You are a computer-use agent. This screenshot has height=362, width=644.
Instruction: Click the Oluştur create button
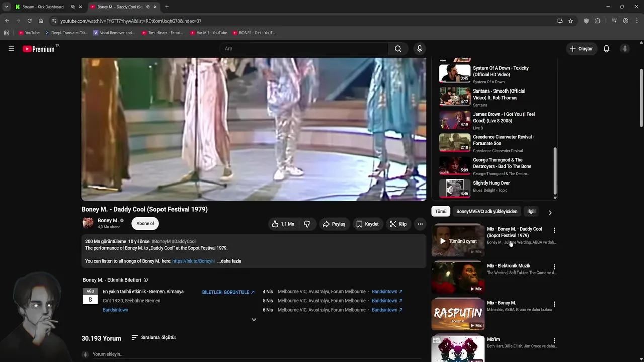pos(581,49)
